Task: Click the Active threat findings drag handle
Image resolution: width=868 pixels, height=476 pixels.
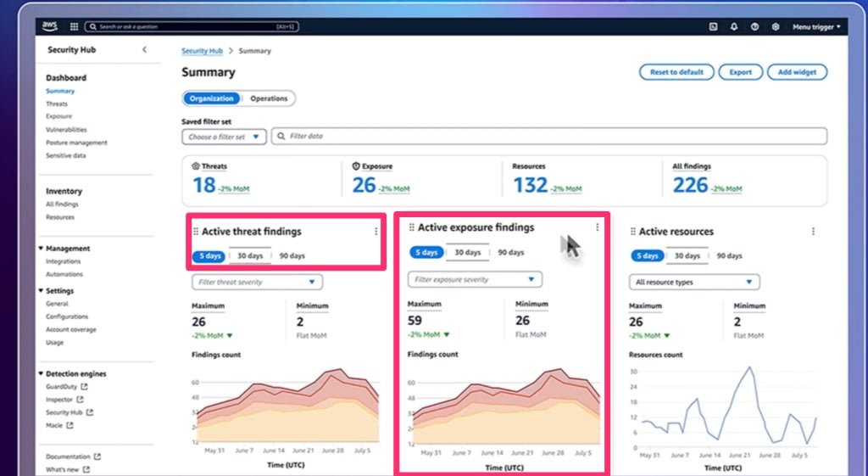Action: (x=196, y=232)
